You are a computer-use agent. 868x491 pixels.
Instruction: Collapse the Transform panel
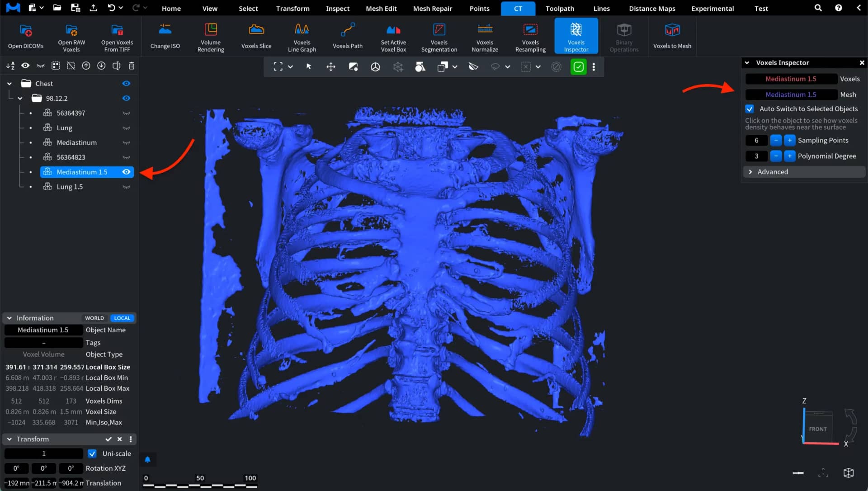(x=9, y=439)
